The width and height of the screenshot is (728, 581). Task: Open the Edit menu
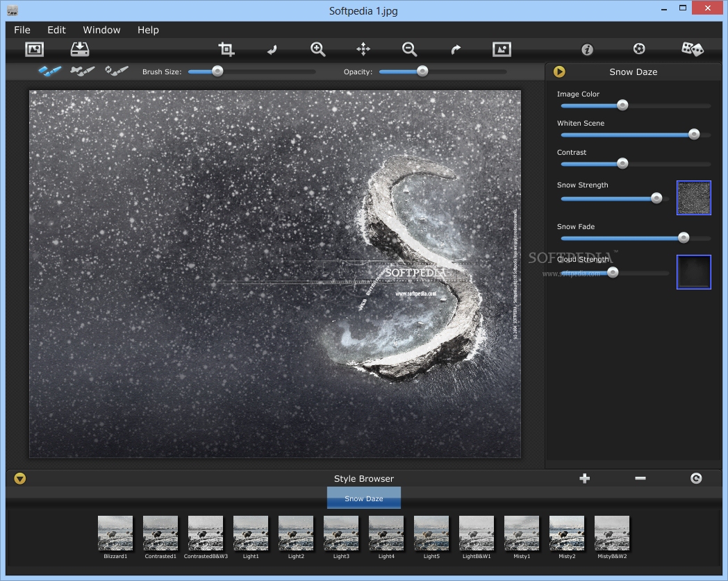coord(57,30)
